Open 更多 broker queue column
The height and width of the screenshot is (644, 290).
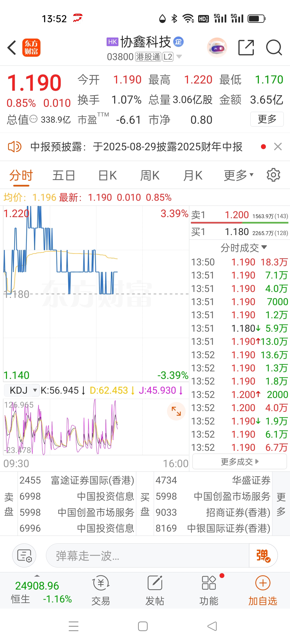[281, 504]
